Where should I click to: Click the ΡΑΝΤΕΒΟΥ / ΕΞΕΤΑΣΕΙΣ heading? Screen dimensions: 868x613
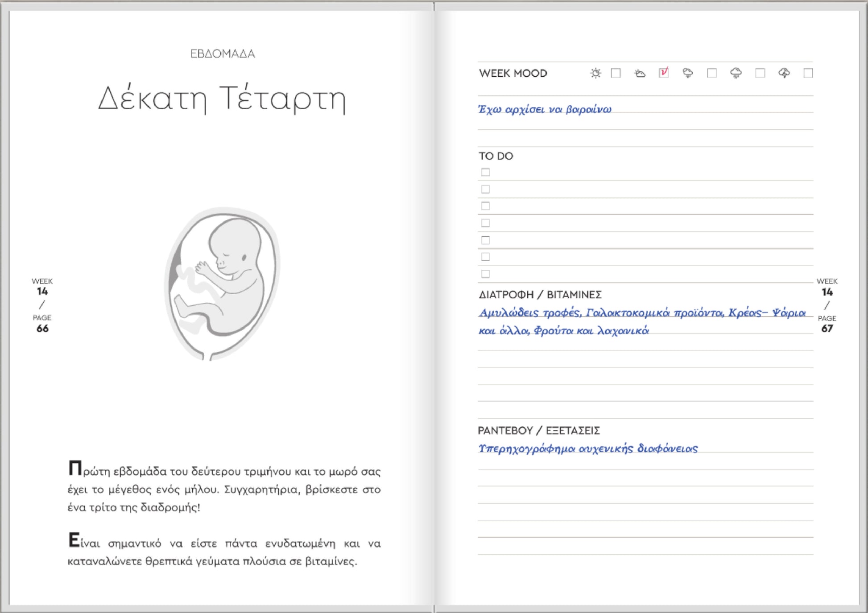click(x=538, y=431)
